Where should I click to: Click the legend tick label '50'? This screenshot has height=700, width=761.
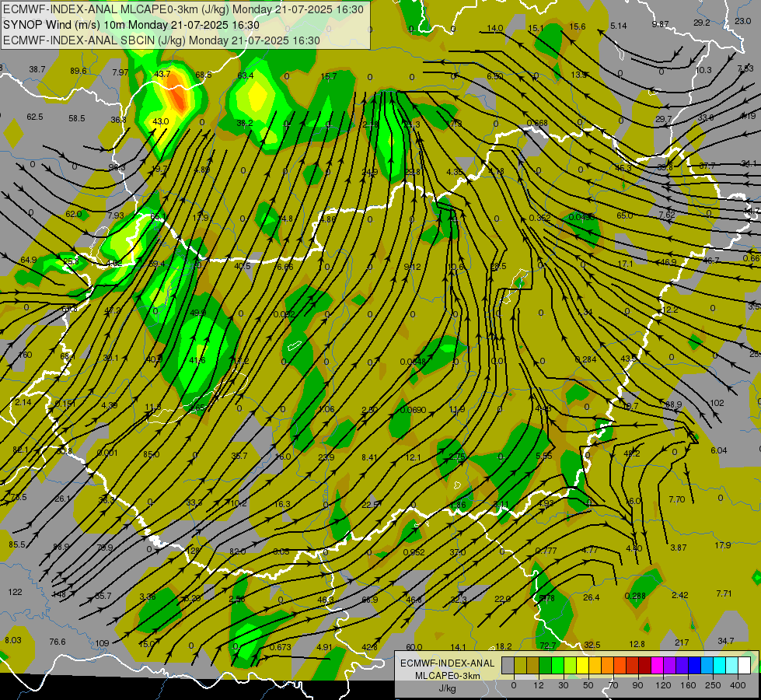tap(588, 685)
